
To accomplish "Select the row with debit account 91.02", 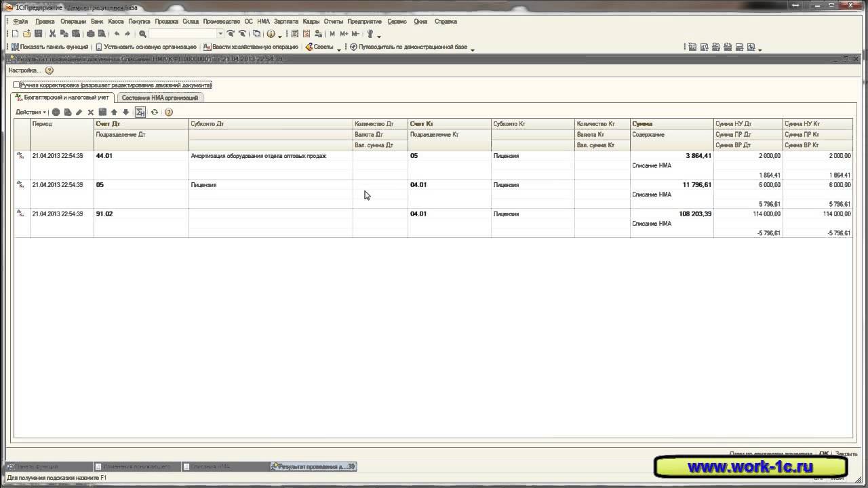I will click(434, 224).
